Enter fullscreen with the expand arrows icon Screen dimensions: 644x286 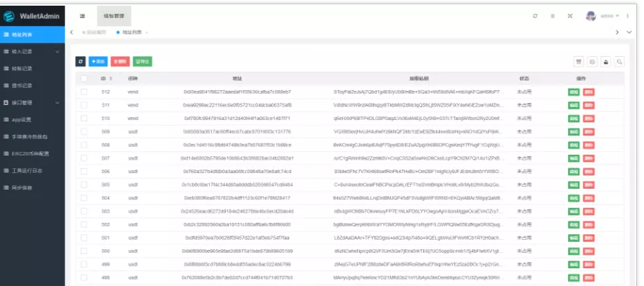pyautogui.click(x=570, y=16)
